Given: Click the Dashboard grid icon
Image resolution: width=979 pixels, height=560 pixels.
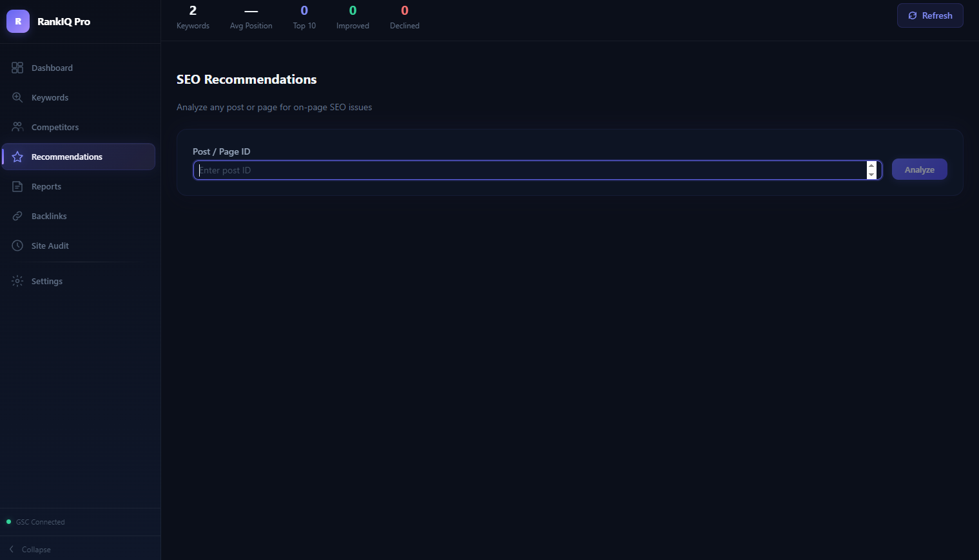Looking at the screenshot, I should tap(17, 68).
